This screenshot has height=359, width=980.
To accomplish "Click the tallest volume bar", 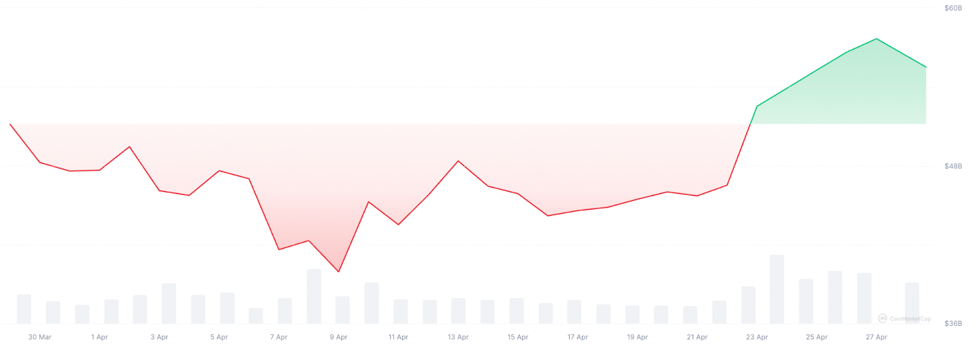I will (777, 289).
